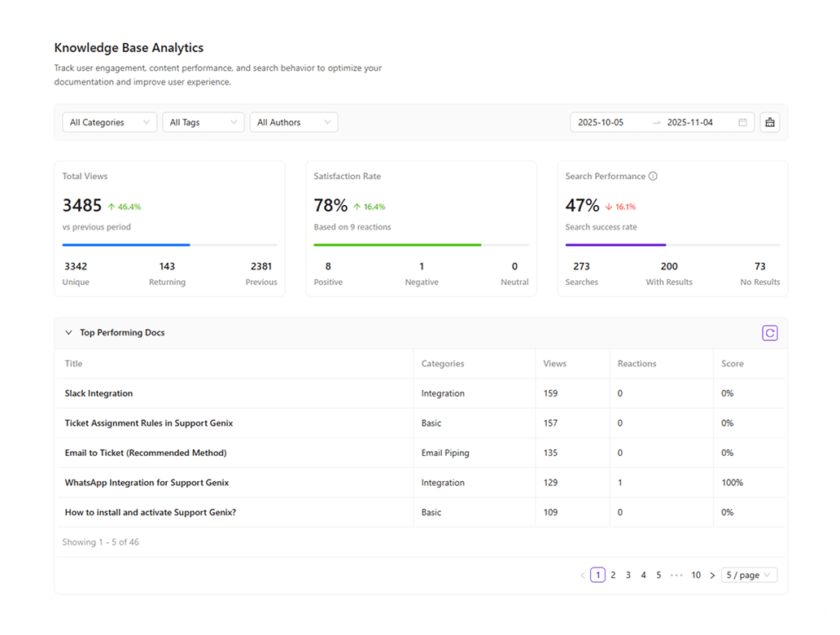
Task: Expand the All Authors dropdown
Action: click(293, 122)
